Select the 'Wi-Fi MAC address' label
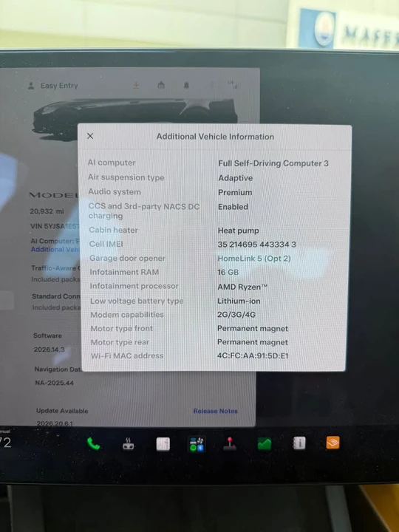This screenshot has width=399, height=532. [127, 356]
